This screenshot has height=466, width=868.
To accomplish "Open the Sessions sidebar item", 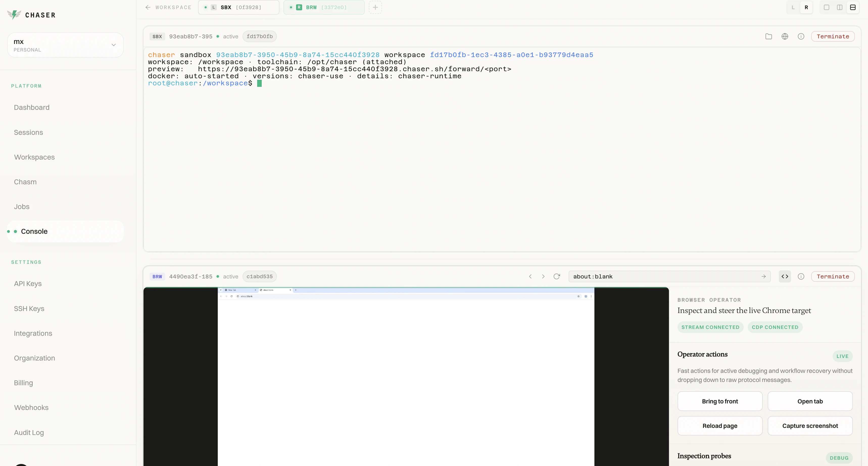I will 28,132.
